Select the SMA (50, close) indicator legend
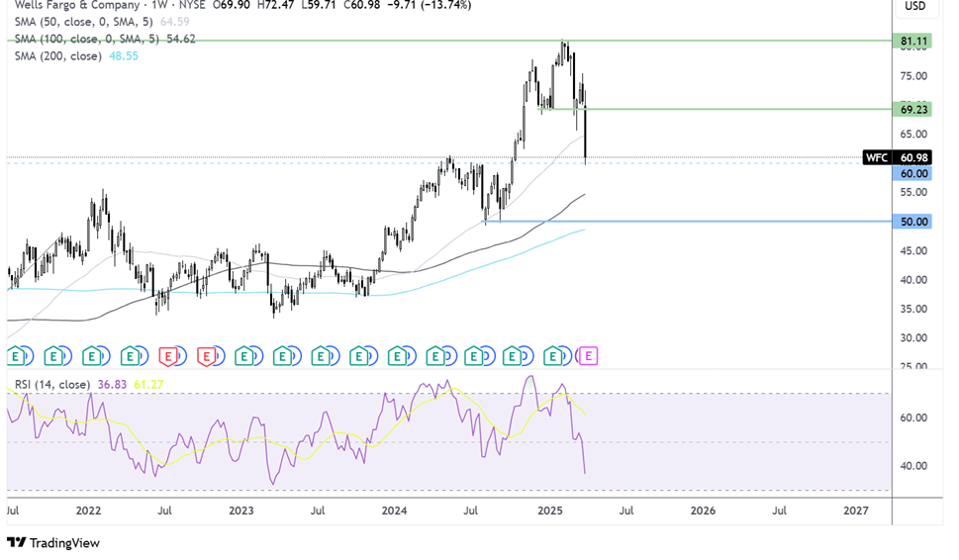The width and height of the screenshot is (959, 560). (85, 22)
